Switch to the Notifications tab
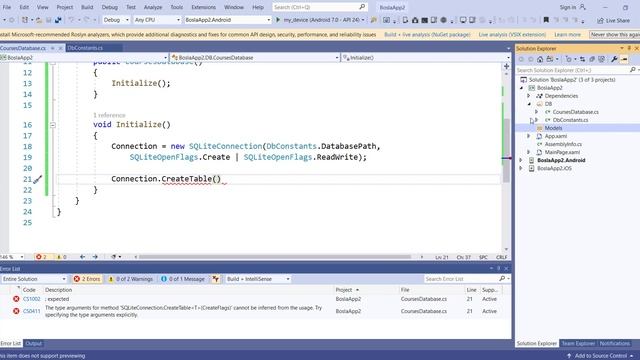The height and width of the screenshot is (360, 640). coord(614,344)
